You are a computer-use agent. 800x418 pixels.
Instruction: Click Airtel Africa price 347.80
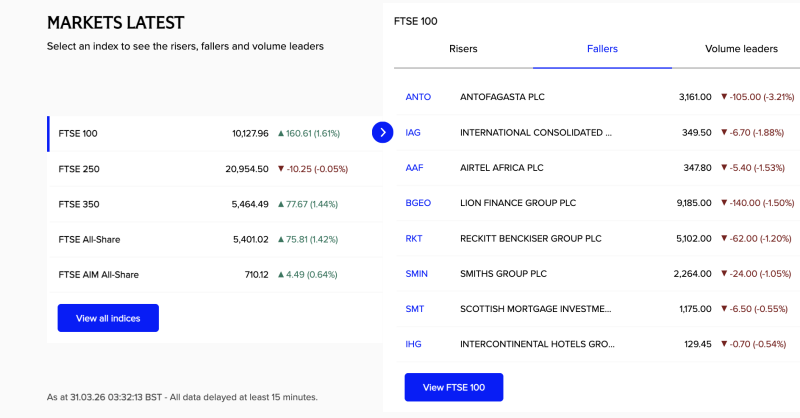697,168
